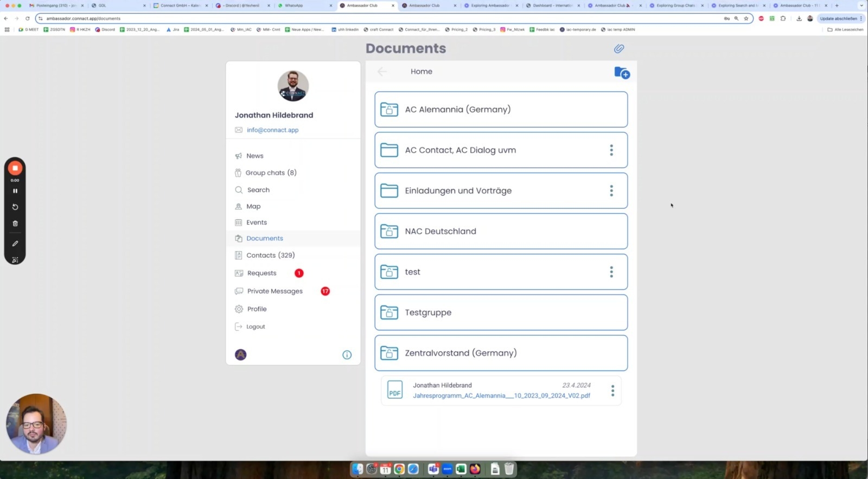
Task: Switch to the Posteingang (310) Gmail tab
Action: [56, 5]
